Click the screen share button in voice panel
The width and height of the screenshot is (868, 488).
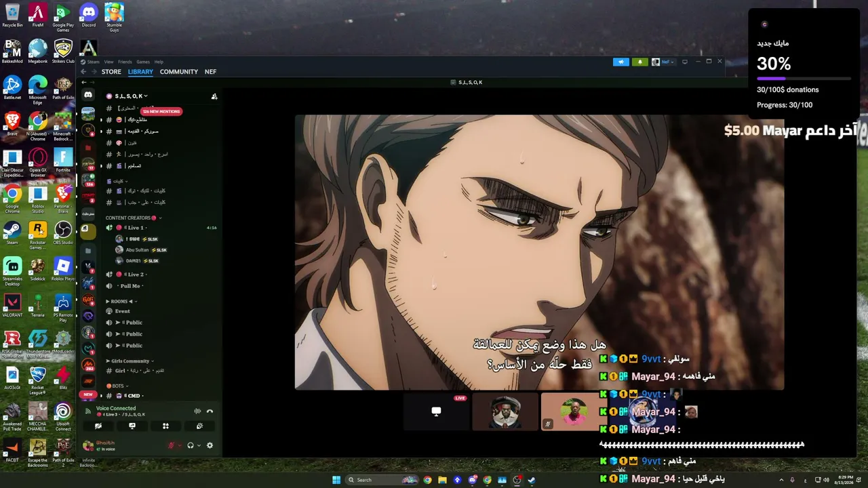click(132, 426)
